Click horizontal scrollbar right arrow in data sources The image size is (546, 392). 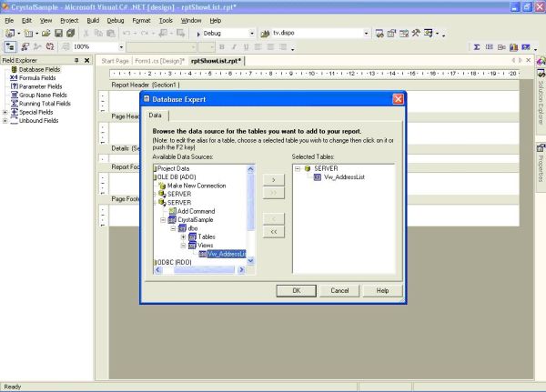(241, 270)
